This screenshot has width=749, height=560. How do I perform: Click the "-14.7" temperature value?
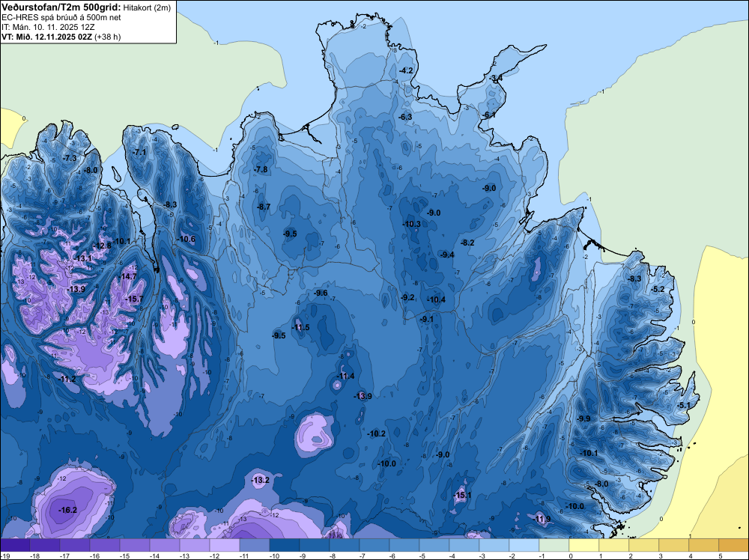click(127, 276)
